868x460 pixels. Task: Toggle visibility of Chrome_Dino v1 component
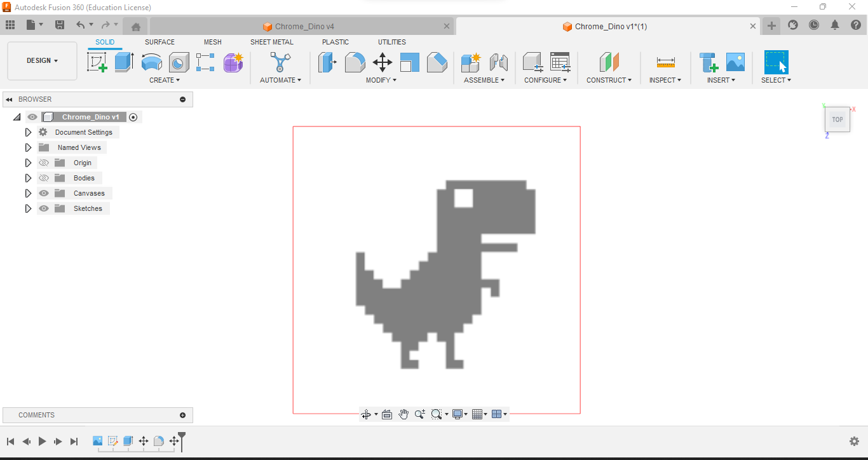(x=32, y=117)
